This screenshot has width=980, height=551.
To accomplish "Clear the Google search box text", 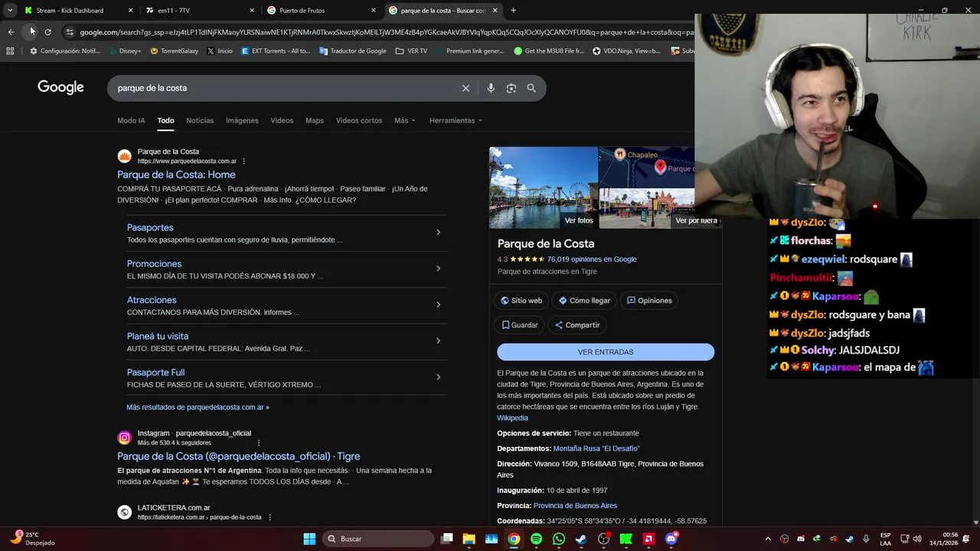I will [x=465, y=88].
